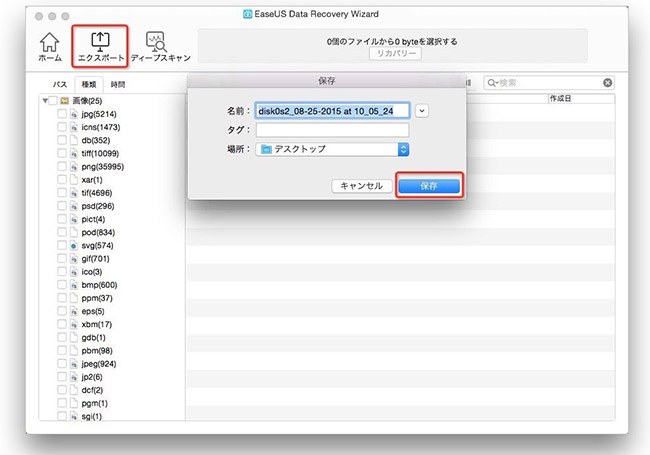Viewport: 650px width, 455px height.
Task: Click the タグ input field
Action: [x=332, y=130]
